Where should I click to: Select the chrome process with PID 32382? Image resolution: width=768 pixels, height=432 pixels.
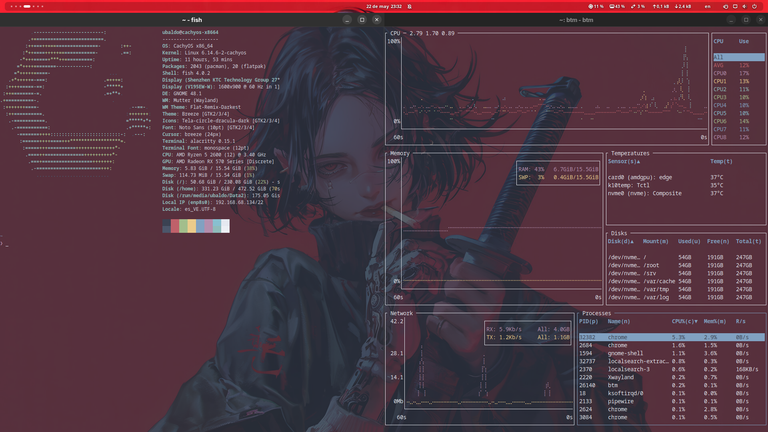[x=672, y=337]
